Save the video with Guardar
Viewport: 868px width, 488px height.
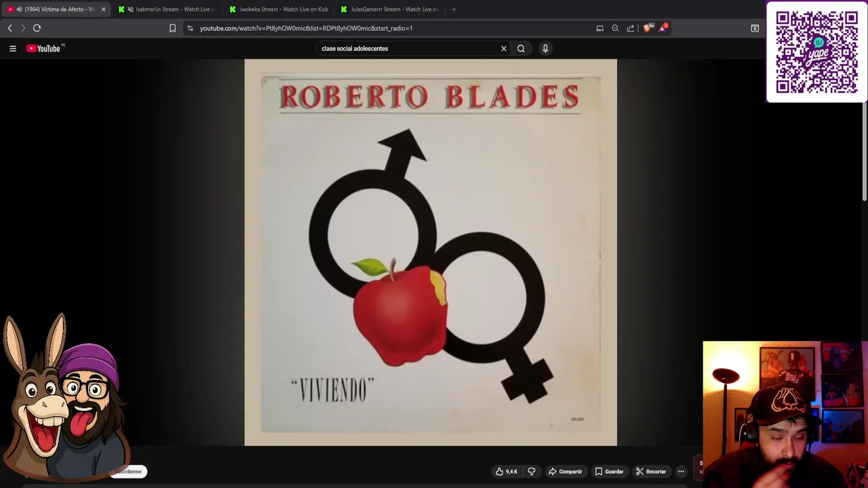609,472
